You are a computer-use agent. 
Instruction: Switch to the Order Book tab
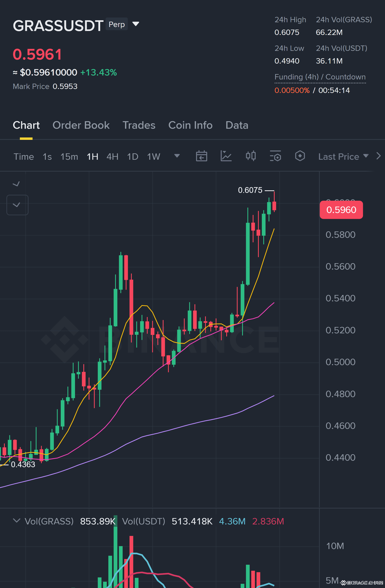(x=81, y=125)
